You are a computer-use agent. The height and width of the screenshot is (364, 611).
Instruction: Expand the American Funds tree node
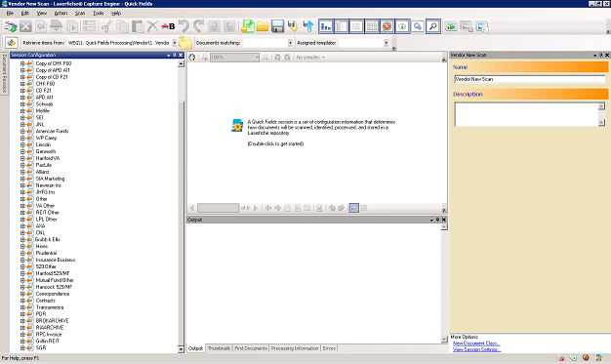[22, 132]
